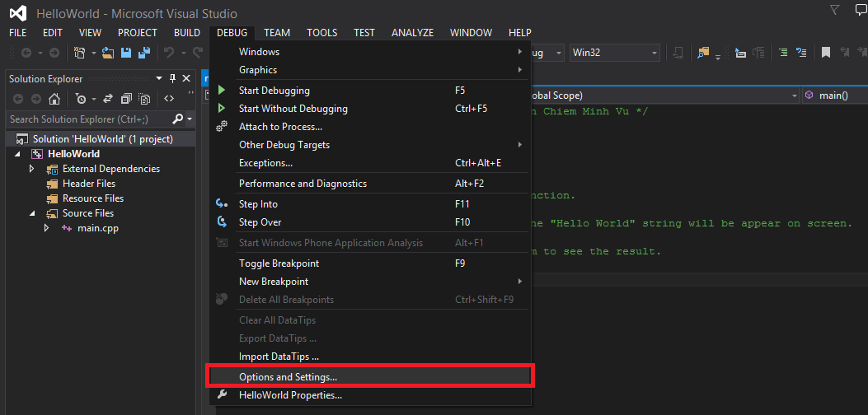Choose Options and Settings menu entry
This screenshot has width=868, height=415.
click(x=370, y=376)
